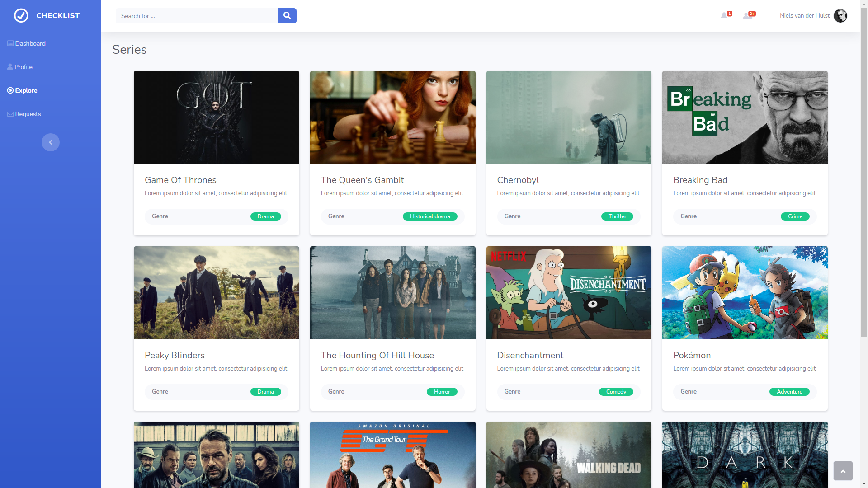Focus the Search for input field
This screenshot has width=868, height=488.
pyautogui.click(x=197, y=16)
